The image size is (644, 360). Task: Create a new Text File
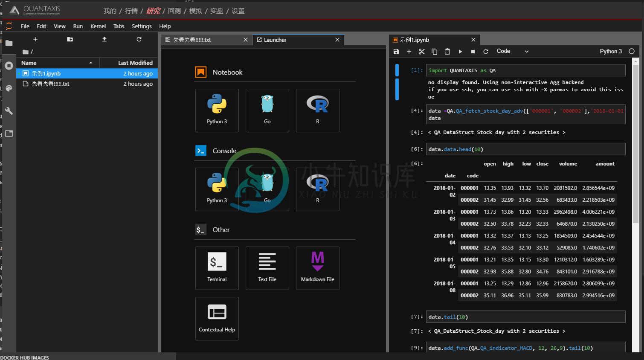click(x=267, y=268)
